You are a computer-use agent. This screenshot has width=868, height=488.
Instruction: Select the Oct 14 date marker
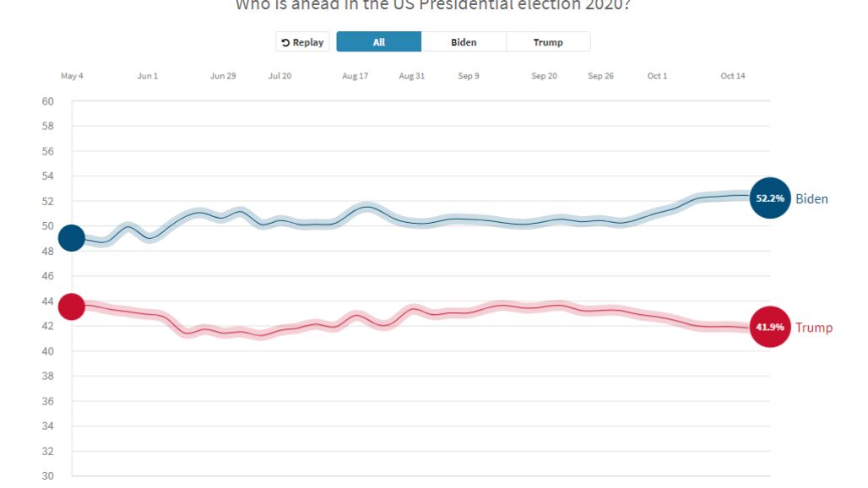point(733,76)
